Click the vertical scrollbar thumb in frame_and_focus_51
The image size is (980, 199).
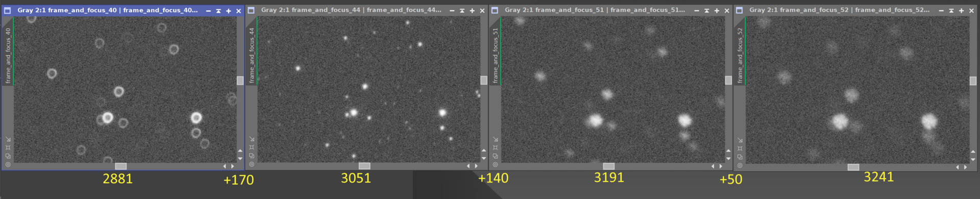point(728,80)
